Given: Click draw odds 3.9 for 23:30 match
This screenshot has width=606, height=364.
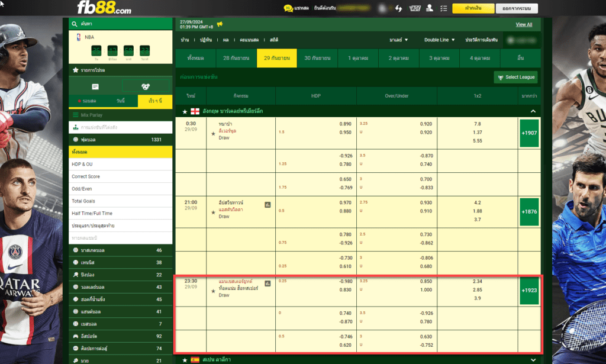Looking at the screenshot, I should 478,298.
